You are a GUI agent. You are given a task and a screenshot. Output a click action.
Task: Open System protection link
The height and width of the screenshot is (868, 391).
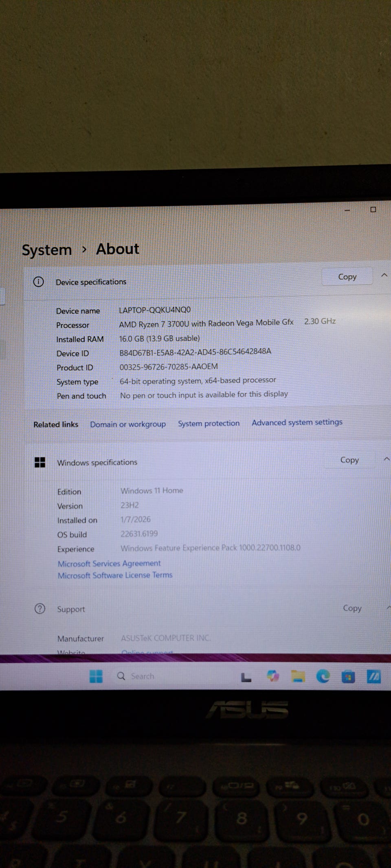point(209,423)
